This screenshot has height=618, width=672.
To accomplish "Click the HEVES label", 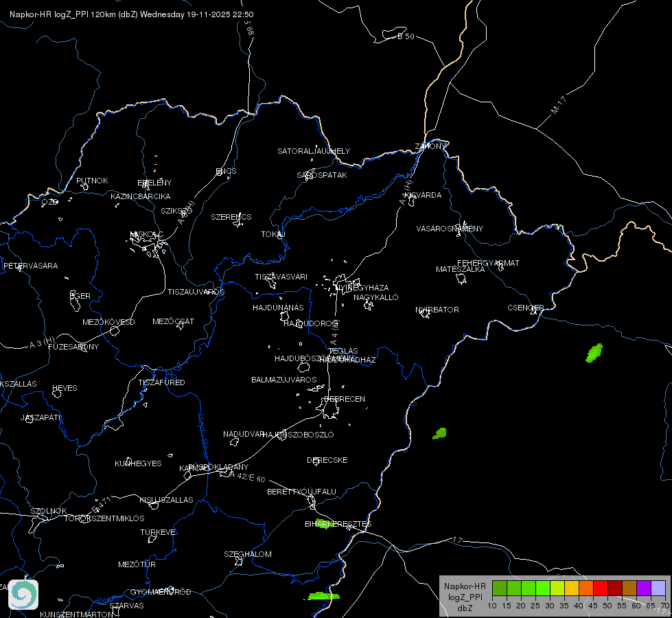I will click(x=65, y=388).
